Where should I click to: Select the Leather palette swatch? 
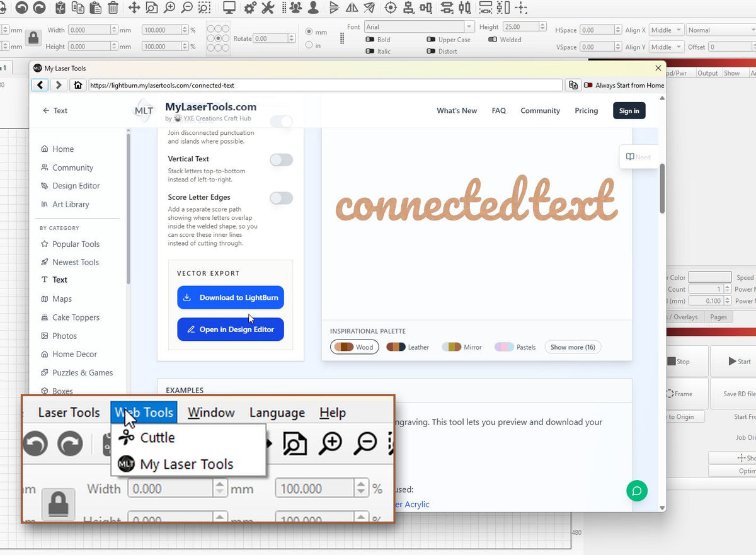[408, 347]
